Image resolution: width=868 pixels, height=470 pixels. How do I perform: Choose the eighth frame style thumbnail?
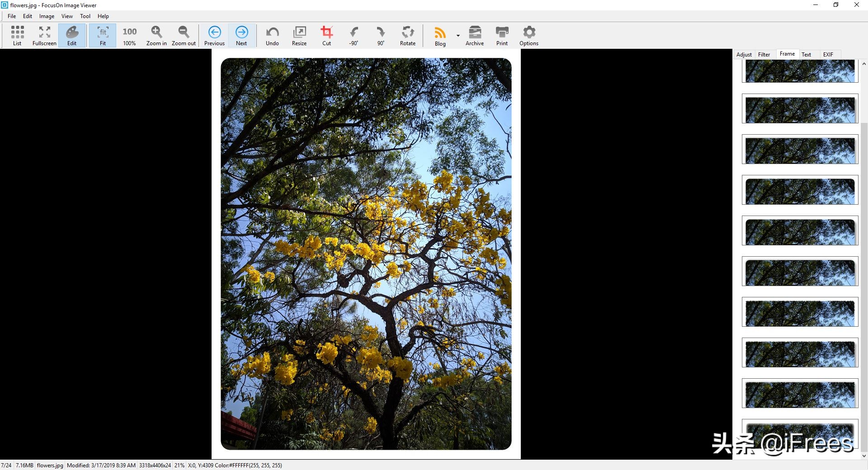click(800, 352)
